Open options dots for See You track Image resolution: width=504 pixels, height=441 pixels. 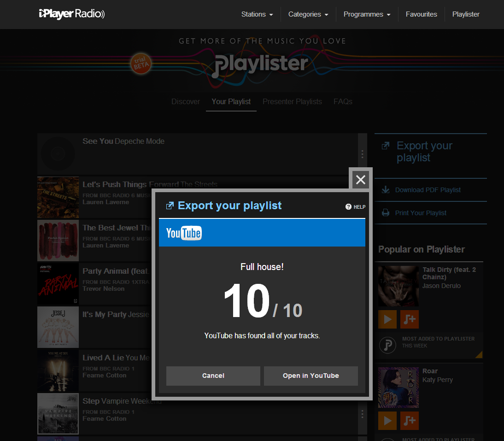(x=362, y=154)
